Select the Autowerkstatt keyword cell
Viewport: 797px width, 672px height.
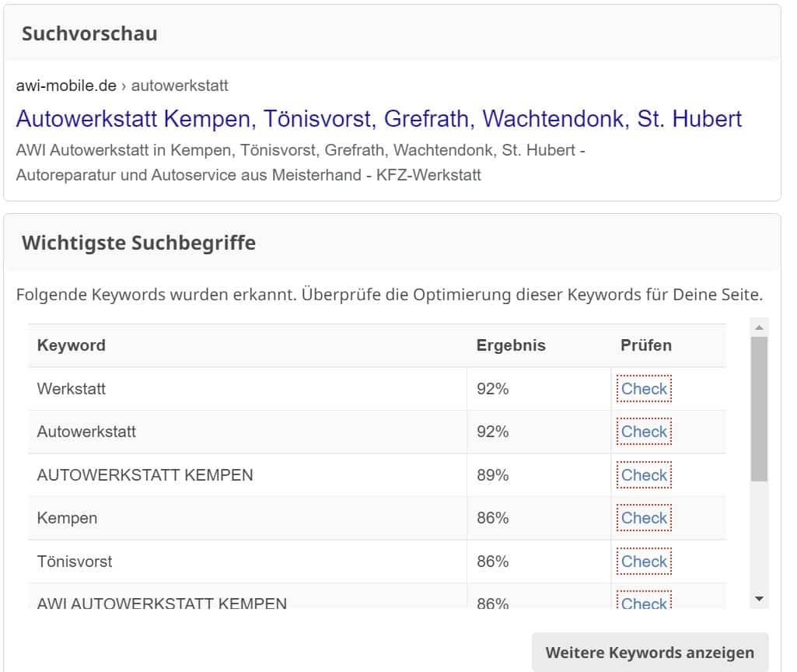coord(247,432)
